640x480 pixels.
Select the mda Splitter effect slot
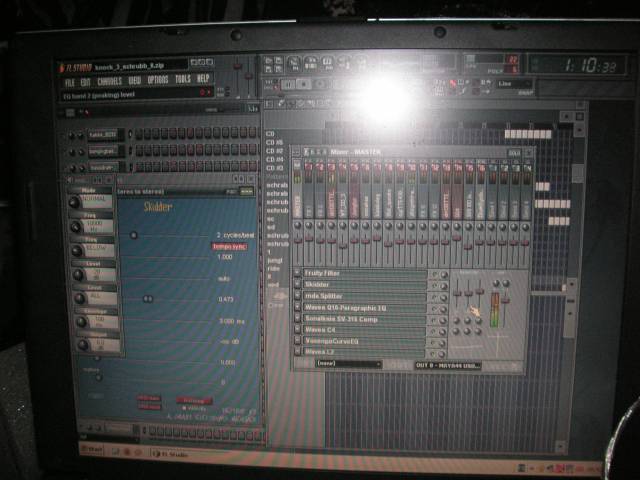(364, 296)
